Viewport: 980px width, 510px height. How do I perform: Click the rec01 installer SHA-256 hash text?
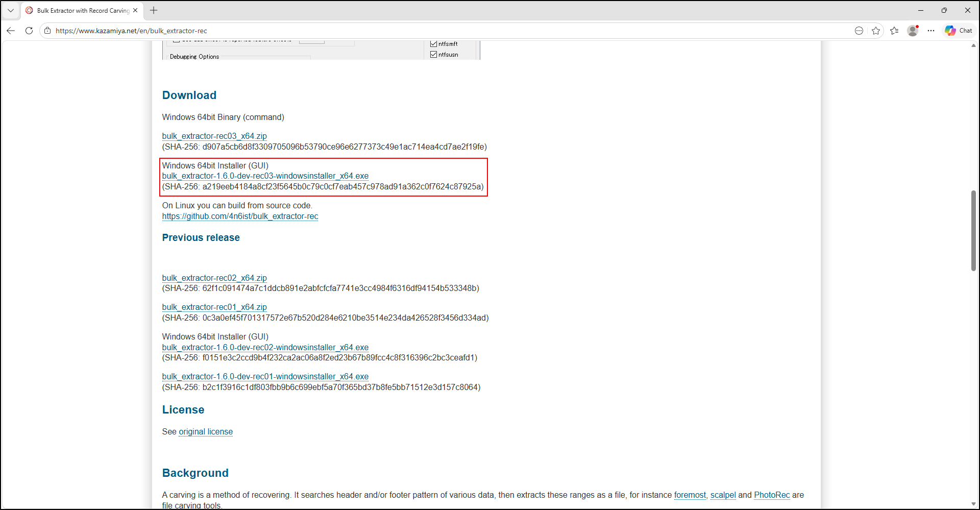[x=322, y=387]
